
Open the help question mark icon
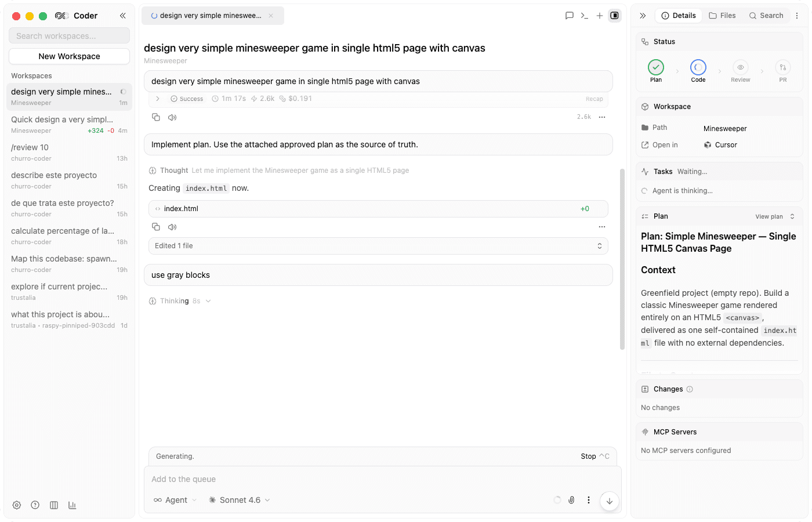[x=35, y=505]
